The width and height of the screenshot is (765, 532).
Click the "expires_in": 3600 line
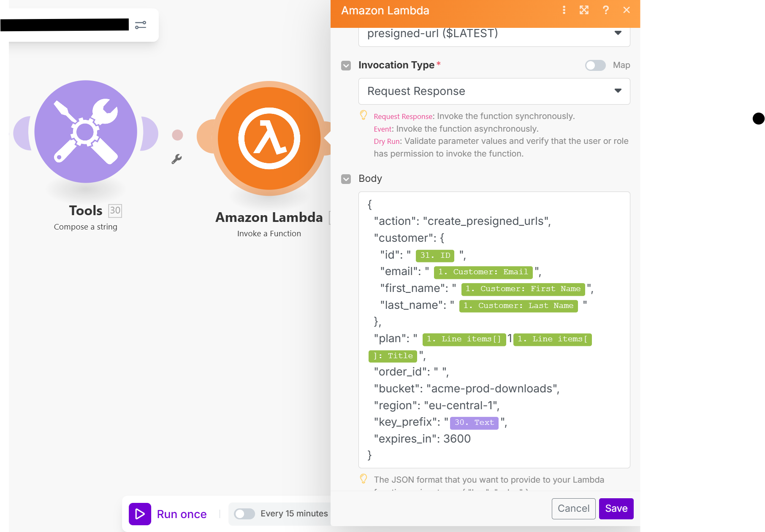[x=422, y=439]
